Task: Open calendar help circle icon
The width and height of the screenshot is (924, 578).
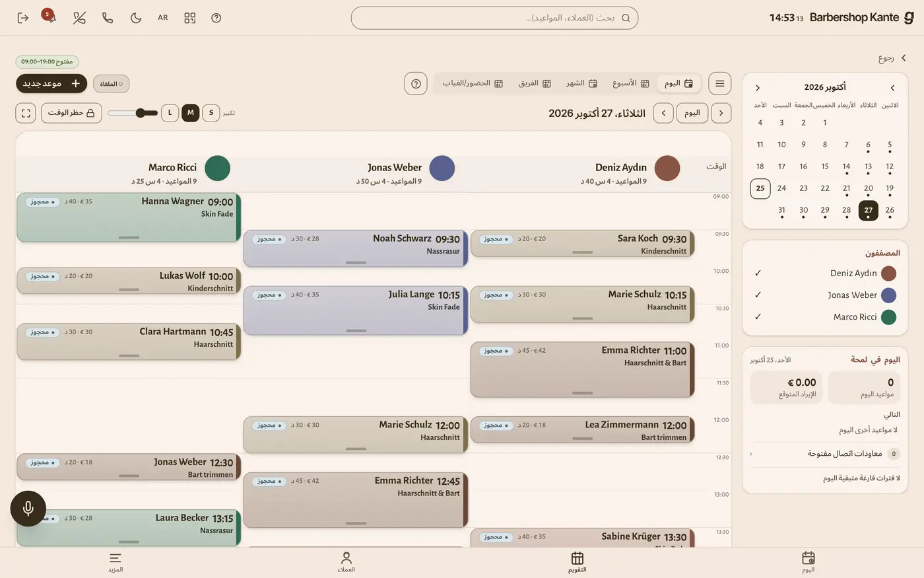Action: click(x=416, y=84)
